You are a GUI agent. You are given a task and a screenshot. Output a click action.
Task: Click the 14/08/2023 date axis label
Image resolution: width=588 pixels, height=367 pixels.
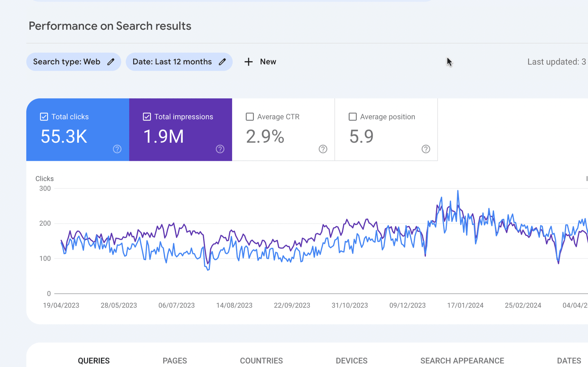tap(234, 305)
